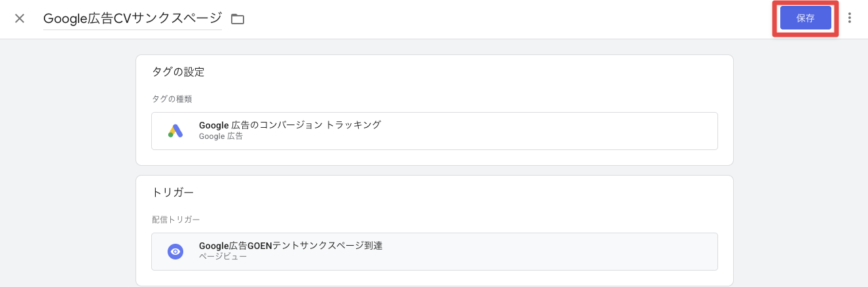
Task: Click the Google 広告 subtitle text
Action: click(x=221, y=136)
